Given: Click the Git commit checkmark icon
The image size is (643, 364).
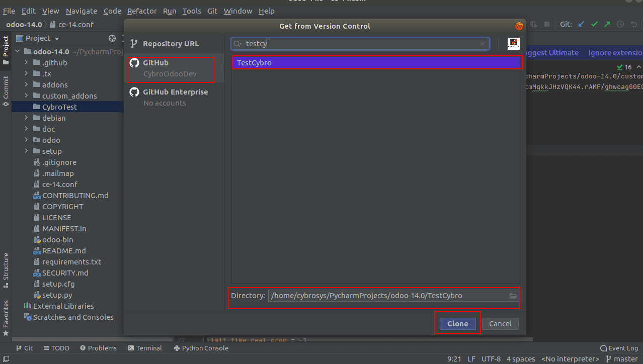Looking at the screenshot, I should pyautogui.click(x=594, y=24).
